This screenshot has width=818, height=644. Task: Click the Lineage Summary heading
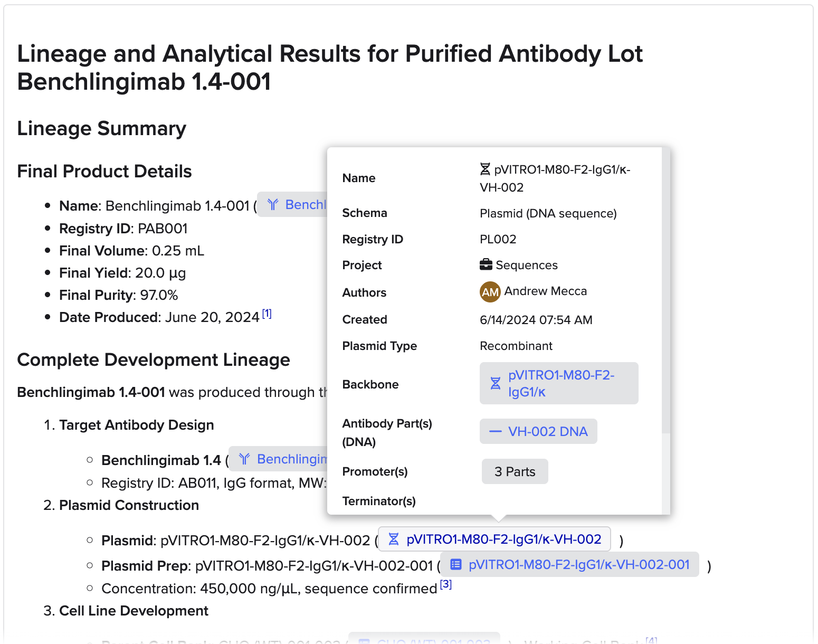[101, 128]
